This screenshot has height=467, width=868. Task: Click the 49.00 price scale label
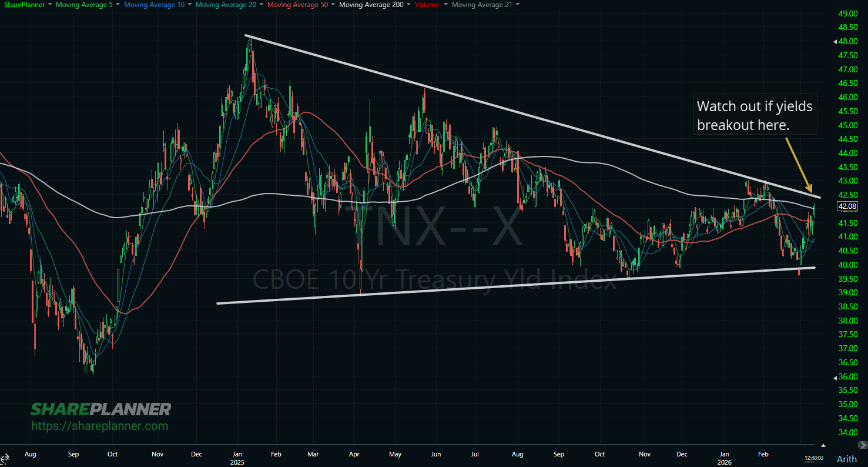(849, 14)
